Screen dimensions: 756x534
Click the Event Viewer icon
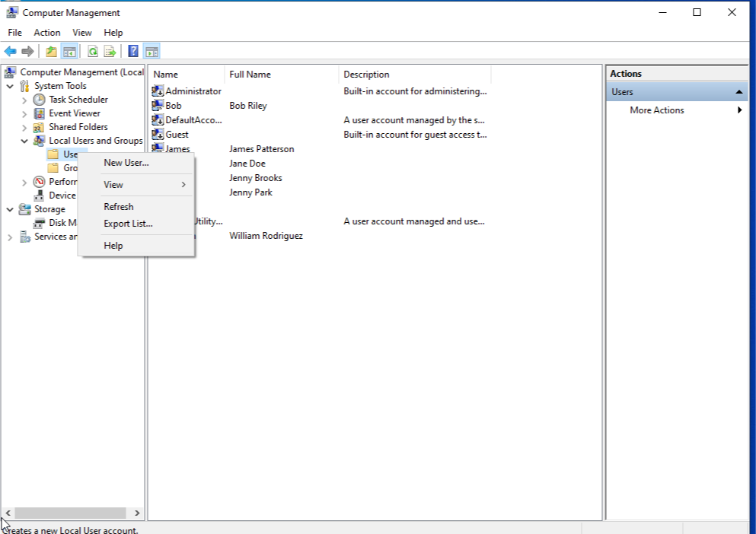[x=39, y=113]
